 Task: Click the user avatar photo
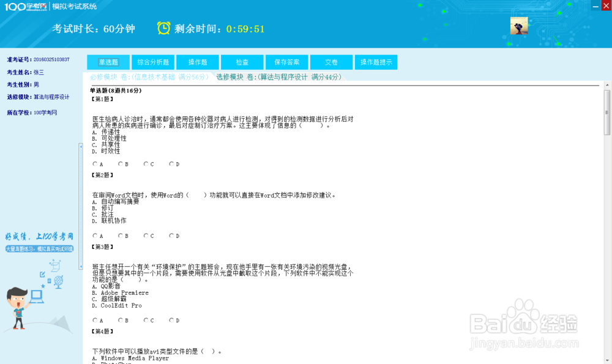[519, 26]
